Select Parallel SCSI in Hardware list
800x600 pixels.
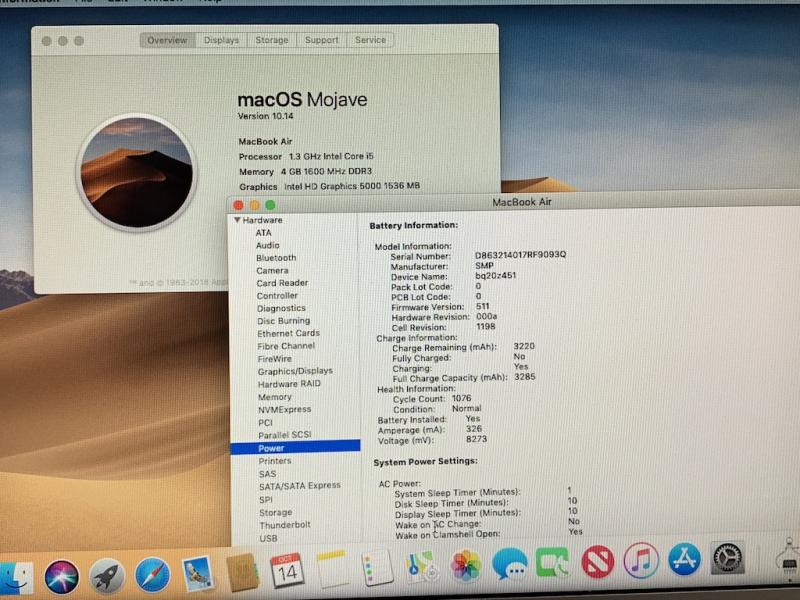click(x=285, y=435)
